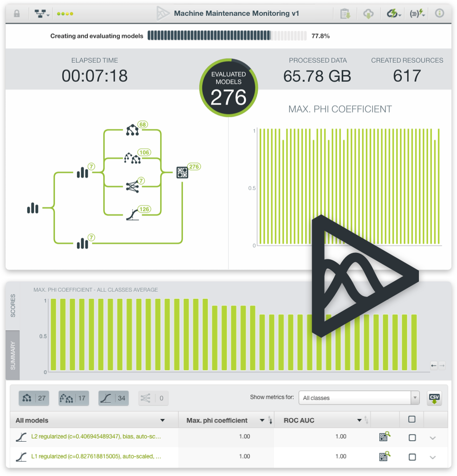Screen dimensions: 457x476
Task: Switch to the SUMMARY tab
Action: tap(13, 355)
